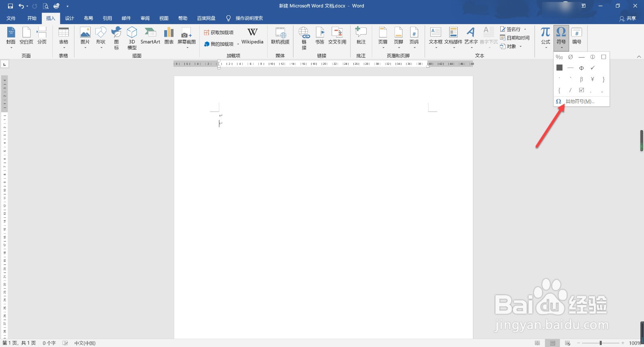Switch to read mode view
The height and width of the screenshot is (347, 644).
pyautogui.click(x=537, y=343)
